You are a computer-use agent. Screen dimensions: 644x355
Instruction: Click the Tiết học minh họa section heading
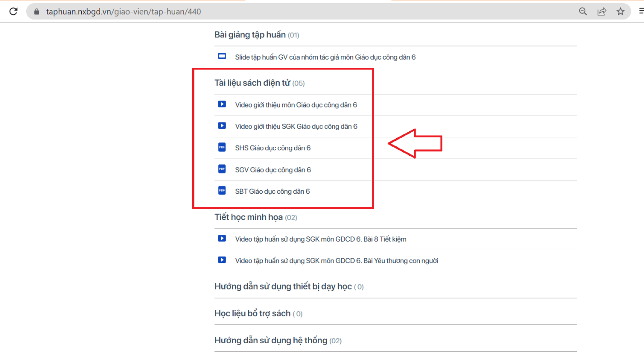pos(249,217)
